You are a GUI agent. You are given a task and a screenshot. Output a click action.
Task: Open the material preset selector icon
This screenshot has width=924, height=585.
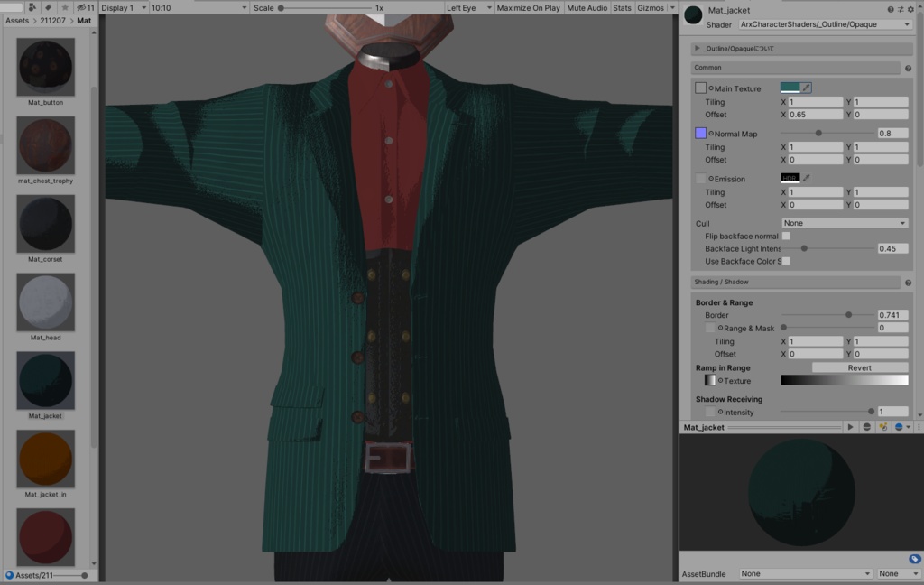(901, 9)
